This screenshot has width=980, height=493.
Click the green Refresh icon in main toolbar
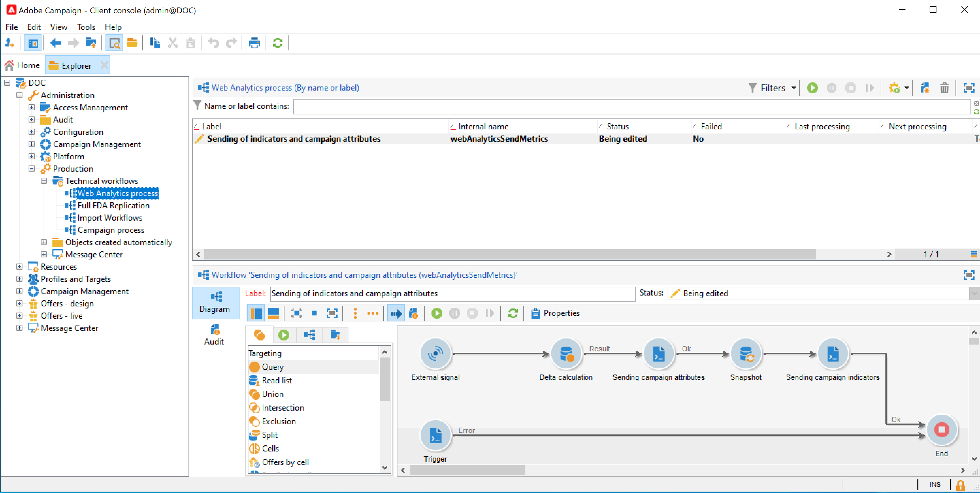277,43
